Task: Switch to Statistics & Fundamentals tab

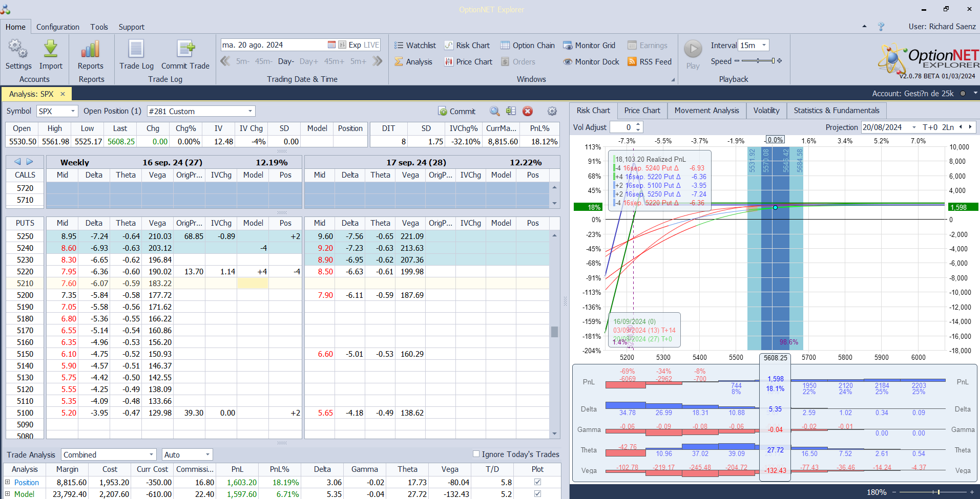Action: (837, 111)
